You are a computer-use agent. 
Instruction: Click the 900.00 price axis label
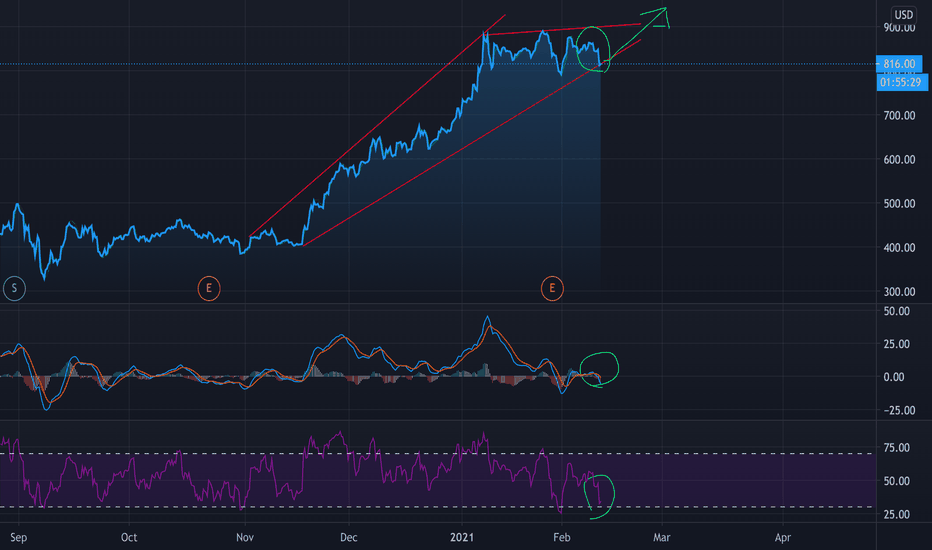899,27
